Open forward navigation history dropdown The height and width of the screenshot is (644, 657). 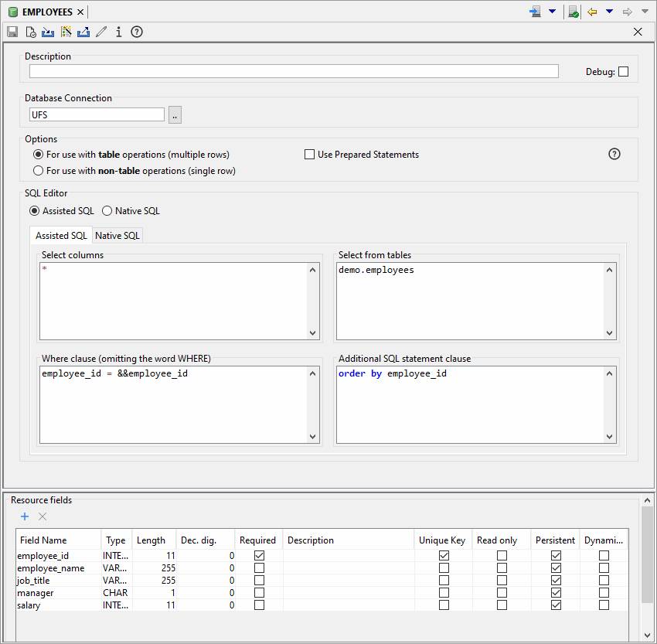(x=645, y=12)
